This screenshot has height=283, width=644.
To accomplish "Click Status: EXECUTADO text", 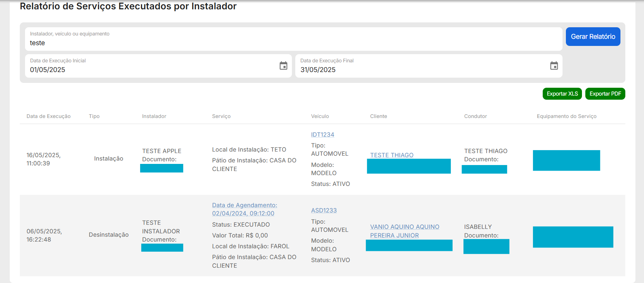I will (x=241, y=224).
